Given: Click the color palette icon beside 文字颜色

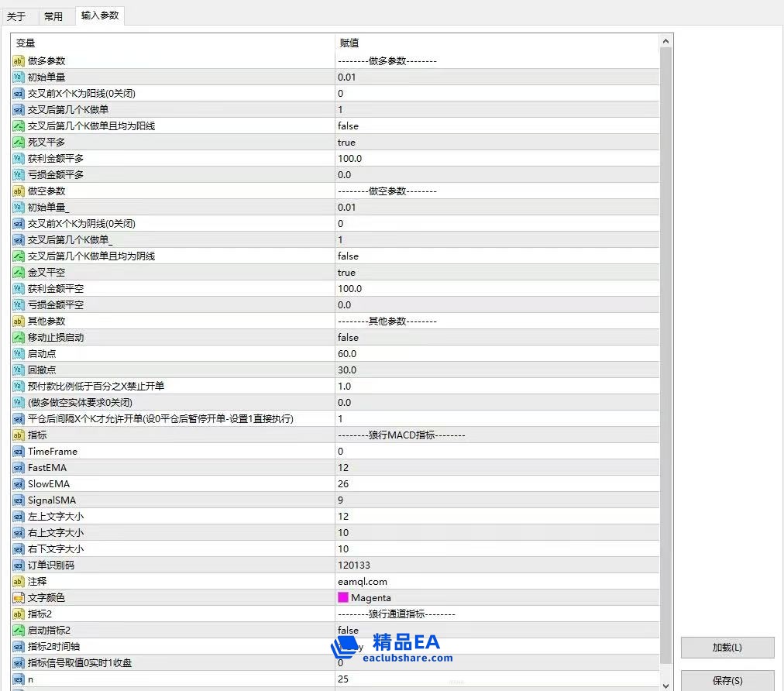Looking at the screenshot, I should [19, 597].
